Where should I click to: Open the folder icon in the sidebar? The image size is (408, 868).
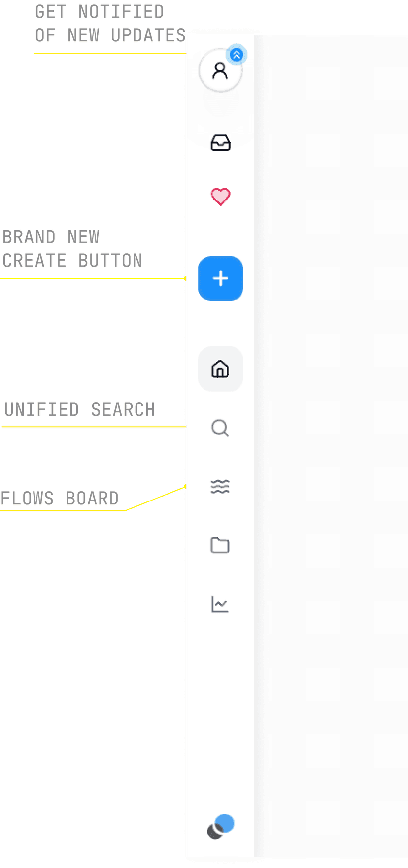(x=220, y=545)
